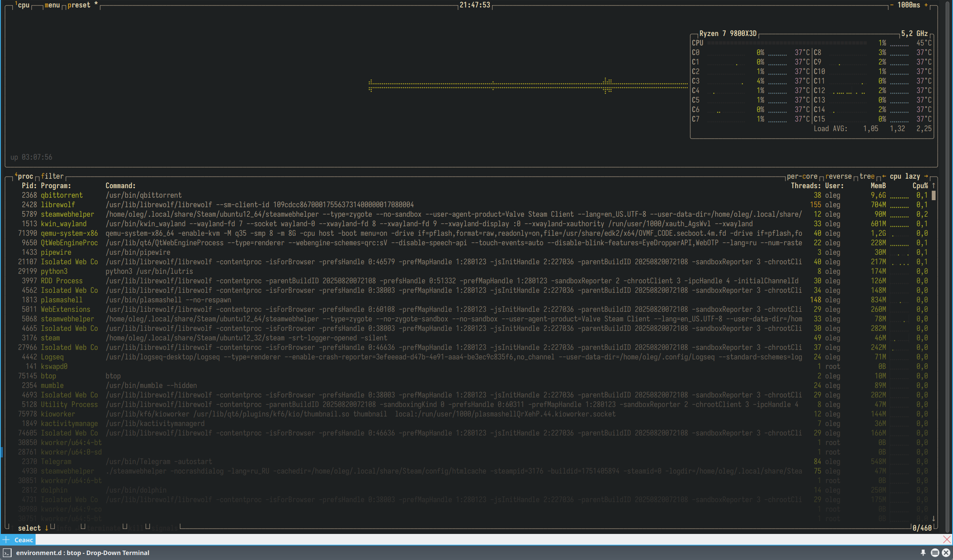Click the Ryzen 7 9800X3D CPU title

728,34
